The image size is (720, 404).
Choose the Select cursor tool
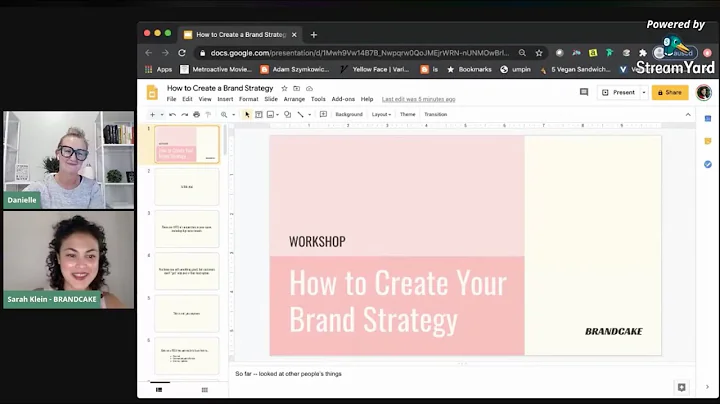pyautogui.click(x=247, y=114)
